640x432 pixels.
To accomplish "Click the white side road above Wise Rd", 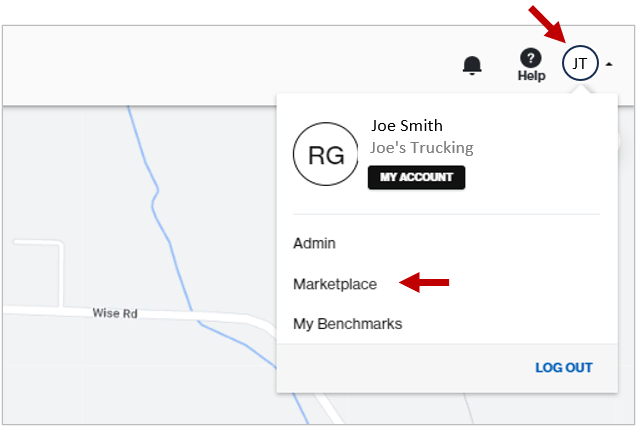I will [61, 274].
